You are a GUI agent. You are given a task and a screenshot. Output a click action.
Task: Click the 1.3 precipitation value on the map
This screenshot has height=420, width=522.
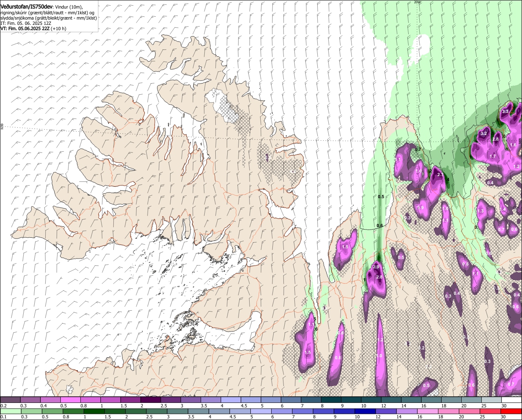(480, 211)
